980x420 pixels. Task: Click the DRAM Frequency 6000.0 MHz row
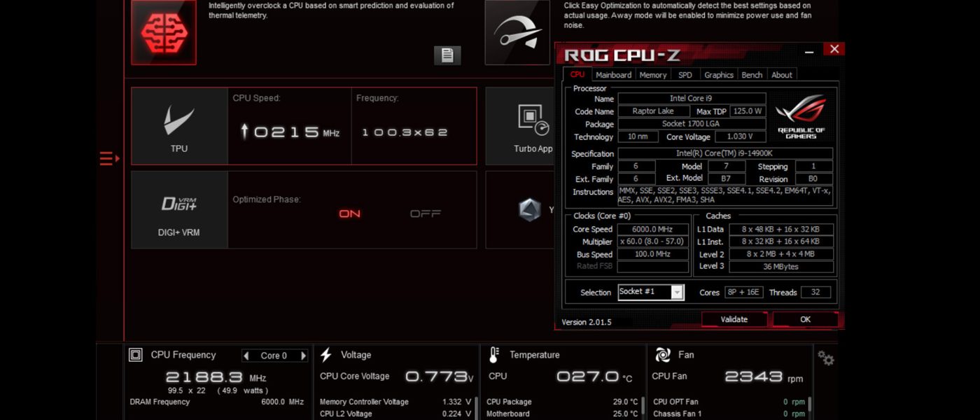217,402
